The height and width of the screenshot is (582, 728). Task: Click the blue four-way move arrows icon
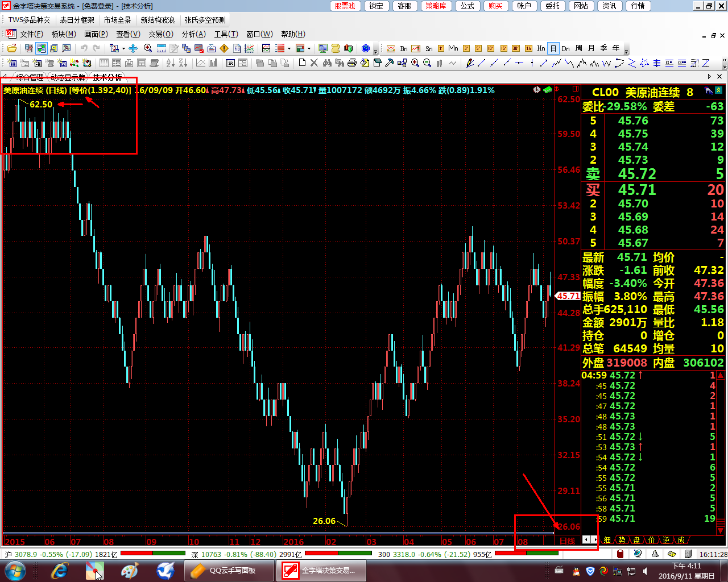click(134, 48)
